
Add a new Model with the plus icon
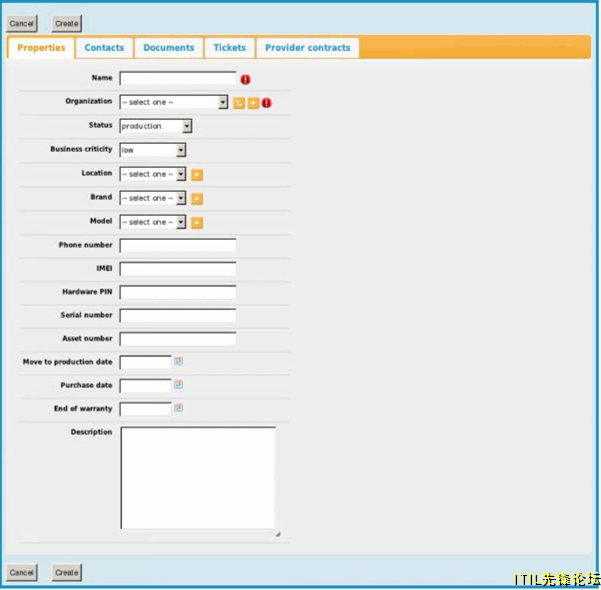pos(197,223)
